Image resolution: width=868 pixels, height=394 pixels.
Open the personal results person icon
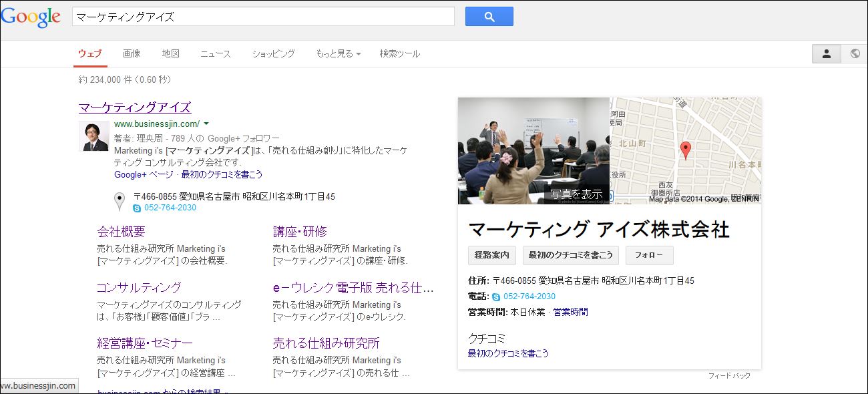tap(826, 54)
